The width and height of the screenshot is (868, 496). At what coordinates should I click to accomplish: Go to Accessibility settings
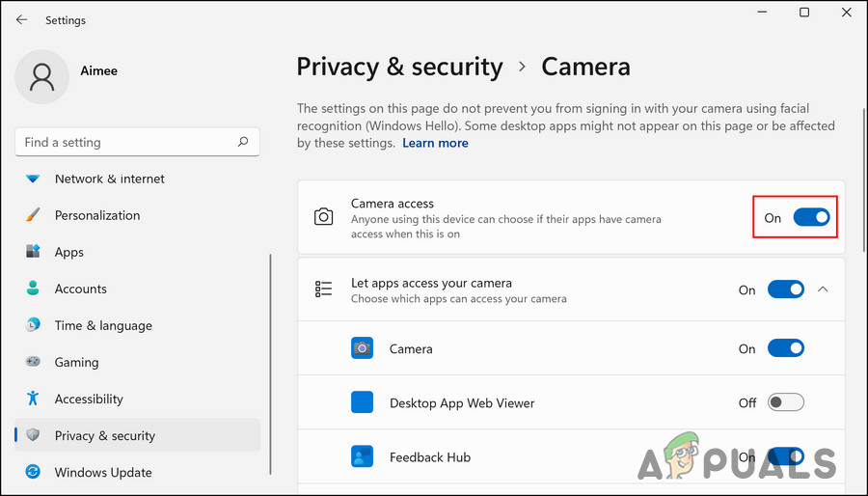point(89,399)
